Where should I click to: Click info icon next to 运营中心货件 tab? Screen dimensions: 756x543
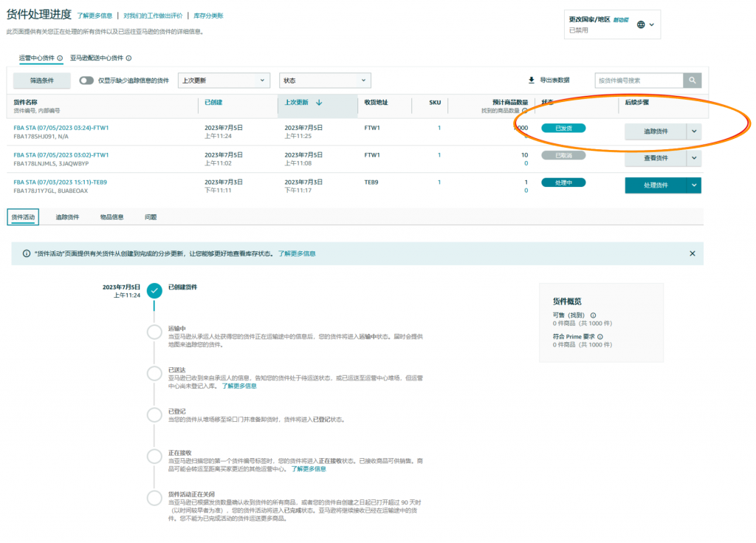(60, 58)
